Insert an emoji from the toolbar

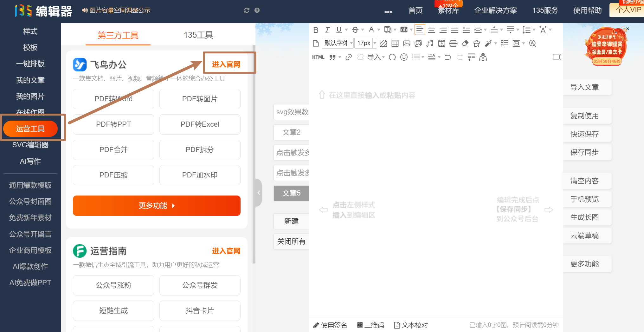403,57
